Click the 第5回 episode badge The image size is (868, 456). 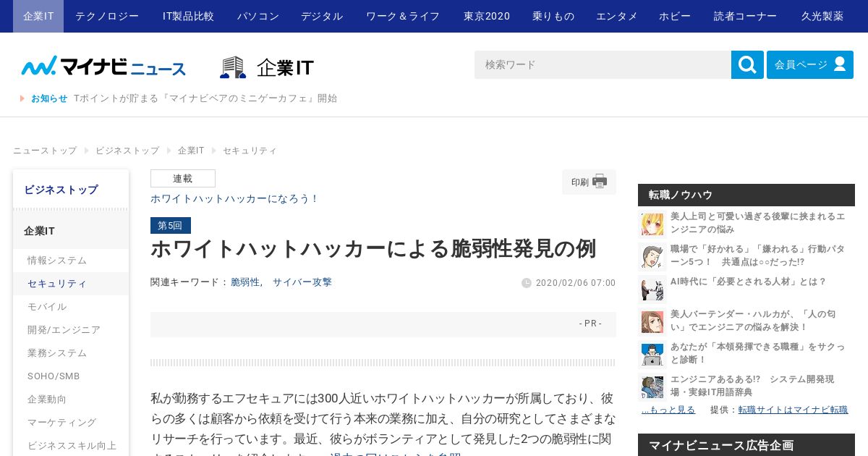coord(171,225)
